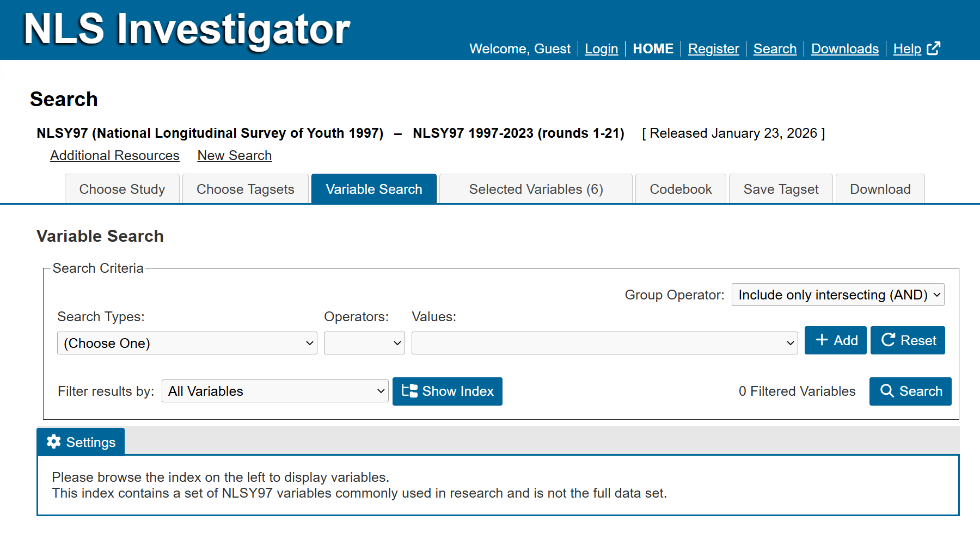Open the Search Types dropdown
The image size is (980, 539).
click(187, 343)
